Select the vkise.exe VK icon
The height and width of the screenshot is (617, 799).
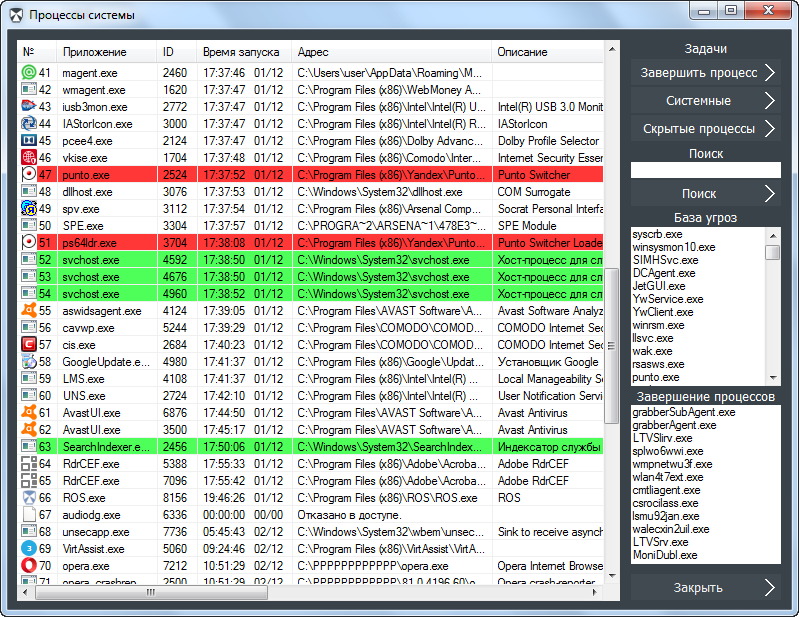click(29, 158)
